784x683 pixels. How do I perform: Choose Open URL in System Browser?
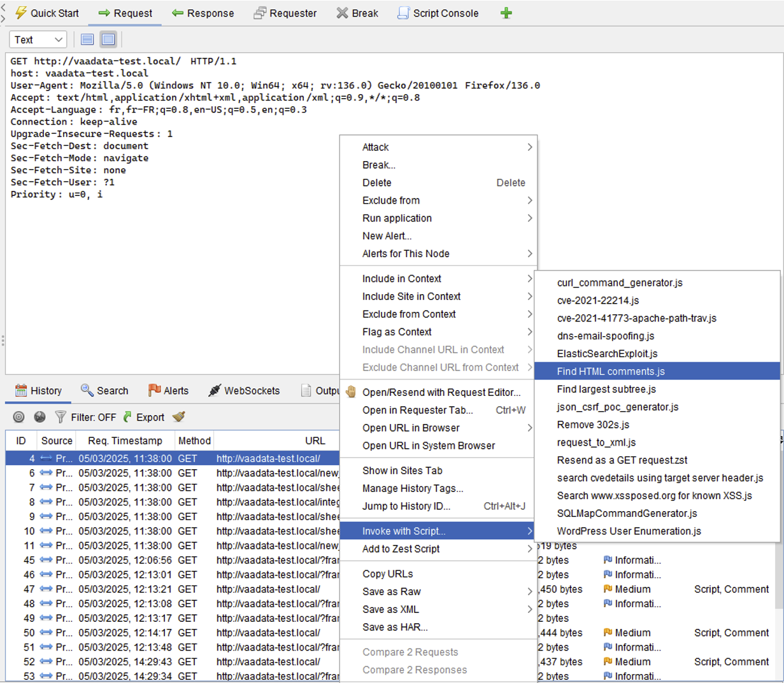click(x=429, y=446)
